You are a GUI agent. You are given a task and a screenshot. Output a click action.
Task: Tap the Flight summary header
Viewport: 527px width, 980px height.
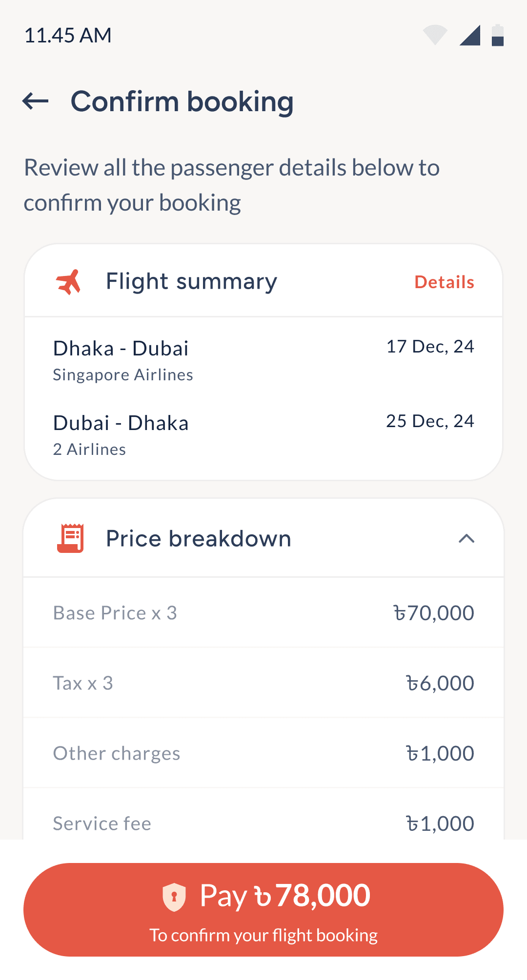(191, 282)
